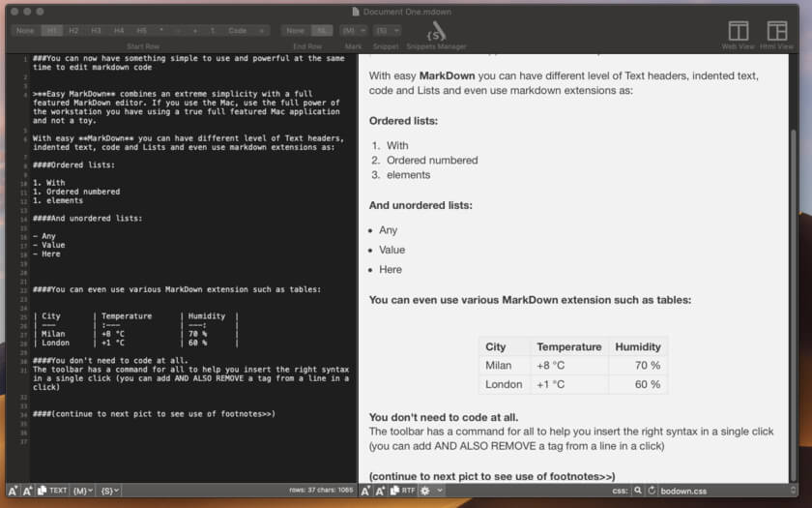This screenshot has height=508, width=812.
Task: Select None in Start Row group
Action: (25, 31)
